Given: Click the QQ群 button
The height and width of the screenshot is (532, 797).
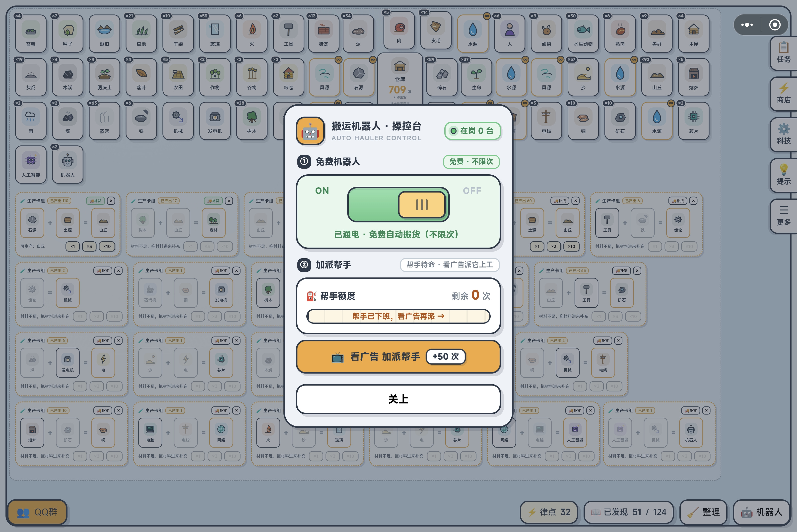Looking at the screenshot, I should point(37,512).
